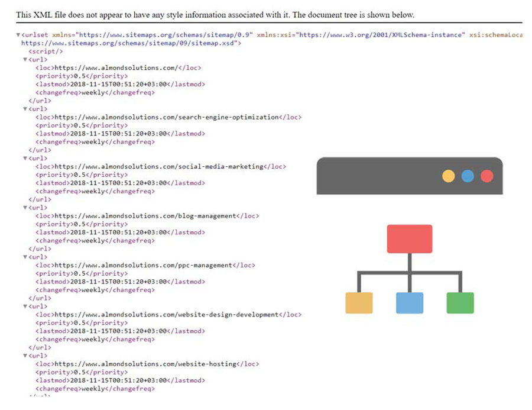Click the gray browser title bar graphic

[410, 176]
